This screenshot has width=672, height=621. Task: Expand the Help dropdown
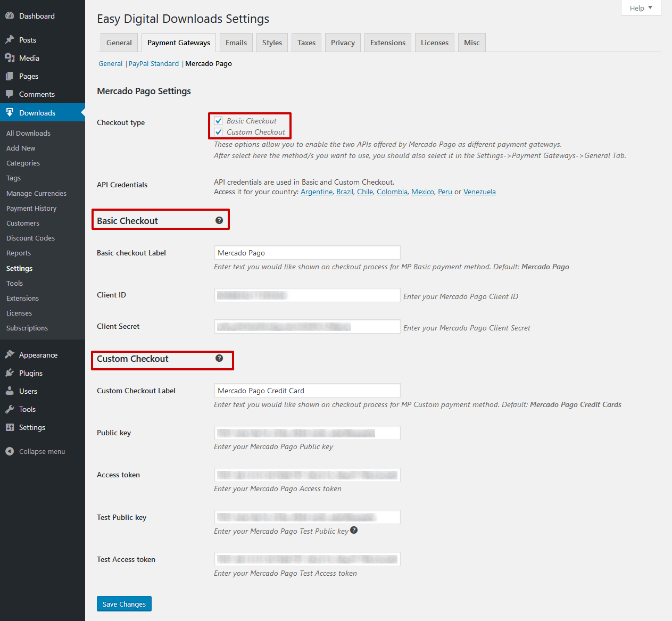641,8
